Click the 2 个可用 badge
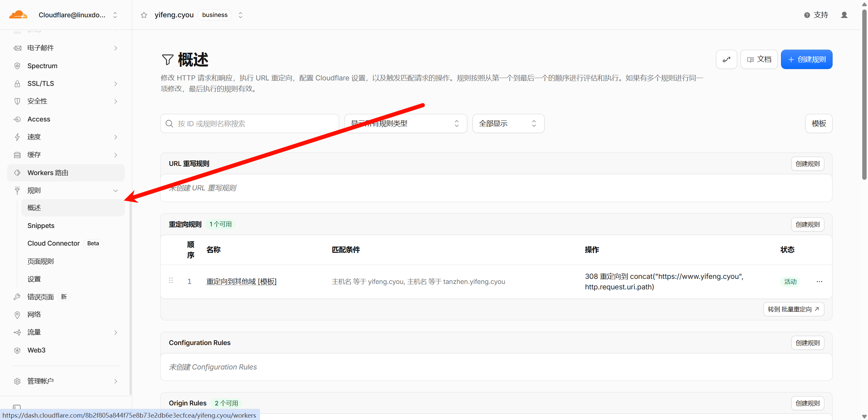 pos(226,403)
